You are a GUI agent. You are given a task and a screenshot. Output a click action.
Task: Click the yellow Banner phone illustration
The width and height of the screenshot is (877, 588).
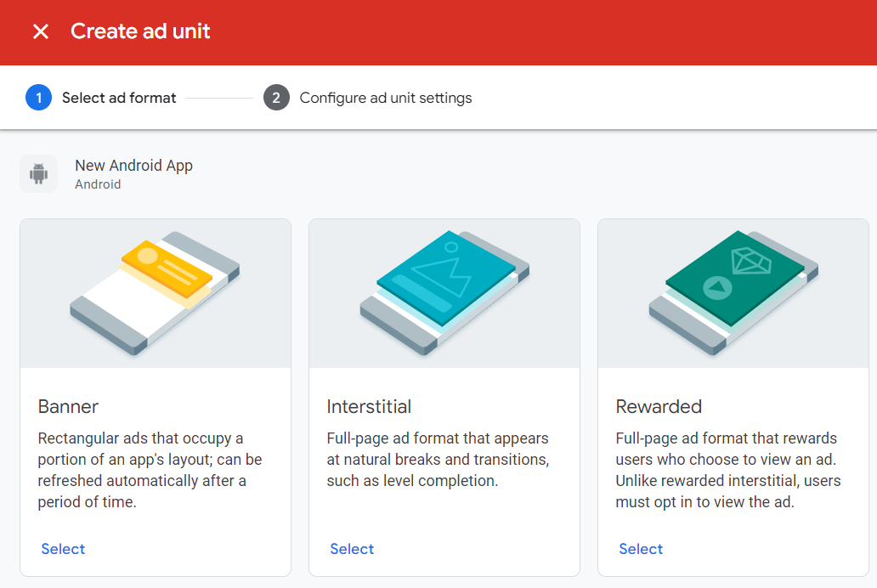click(156, 291)
